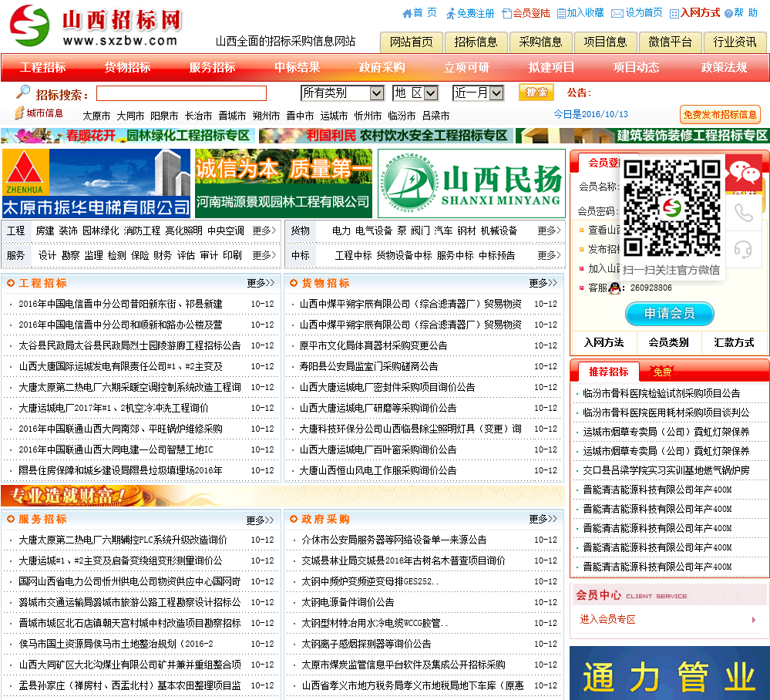The height and width of the screenshot is (700, 770).
Task: Click the grid icon beside 入网方式
Action: coord(674,14)
